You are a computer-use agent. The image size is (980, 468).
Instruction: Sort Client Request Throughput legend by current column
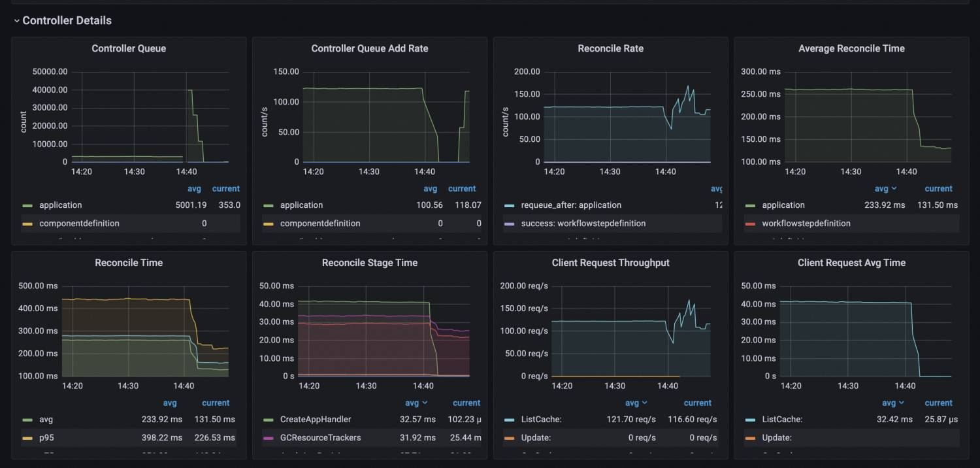[698, 403]
